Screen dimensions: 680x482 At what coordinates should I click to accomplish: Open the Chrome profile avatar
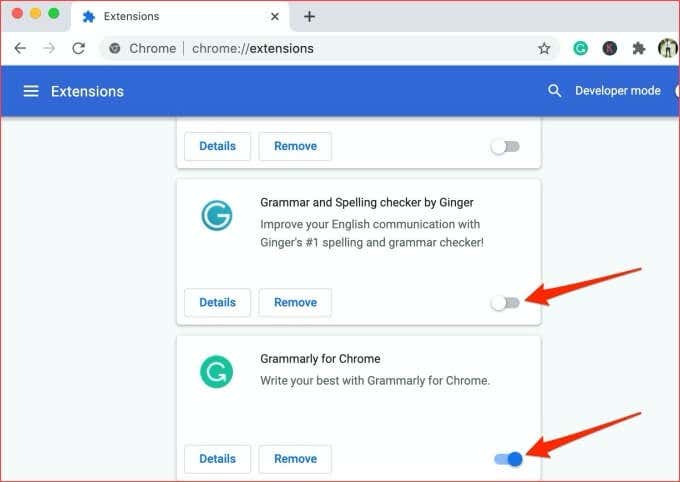coord(668,48)
